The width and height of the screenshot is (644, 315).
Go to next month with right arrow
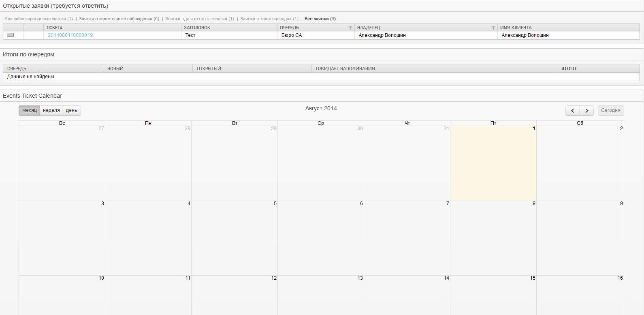(586, 110)
